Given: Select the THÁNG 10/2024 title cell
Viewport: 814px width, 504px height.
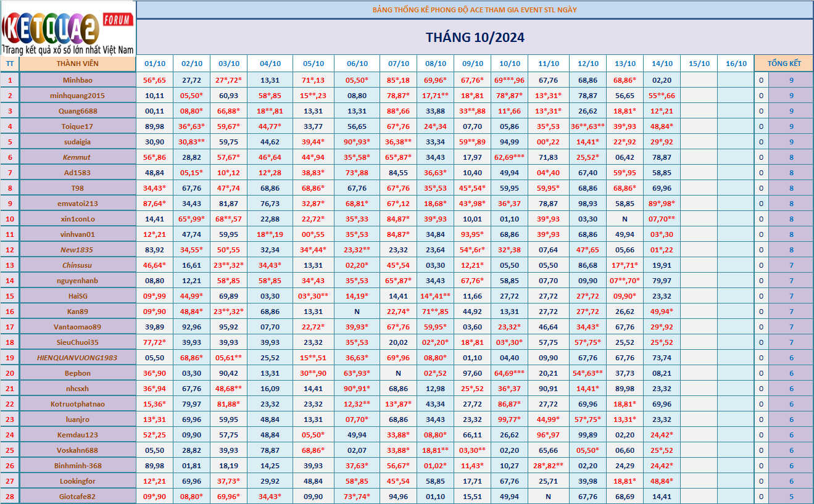Looking at the screenshot, I should 475,37.
